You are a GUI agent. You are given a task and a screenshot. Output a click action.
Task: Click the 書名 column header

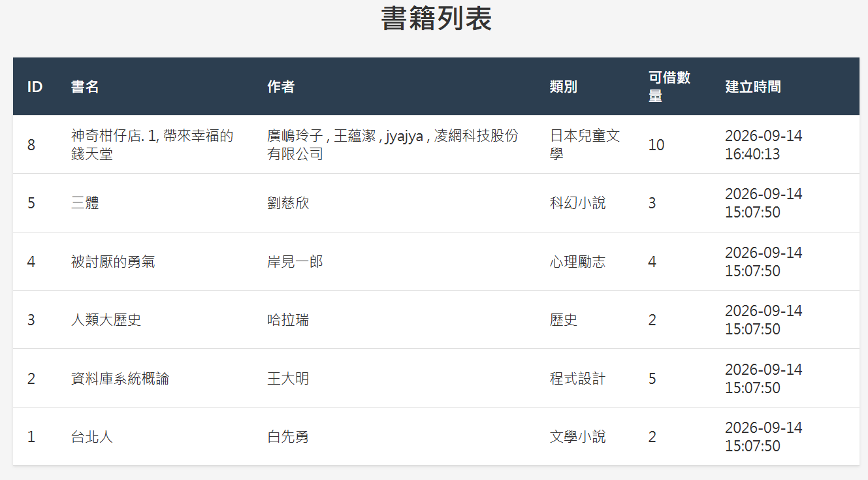click(85, 87)
